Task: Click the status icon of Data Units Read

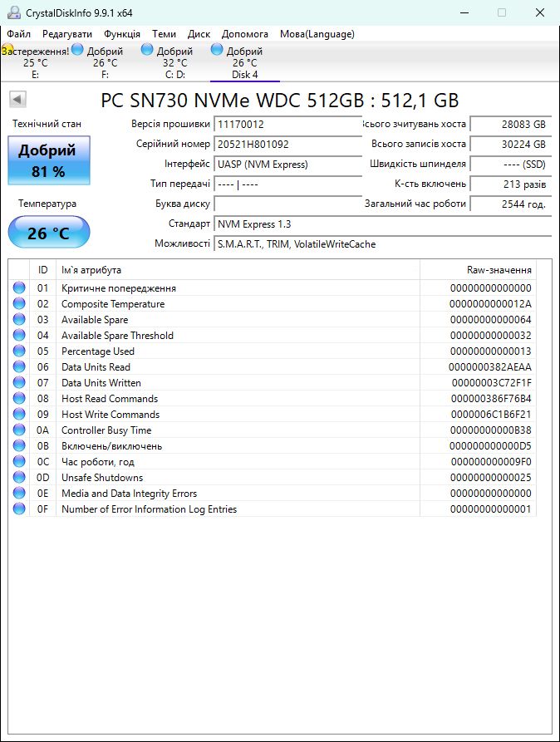Action: (19, 366)
